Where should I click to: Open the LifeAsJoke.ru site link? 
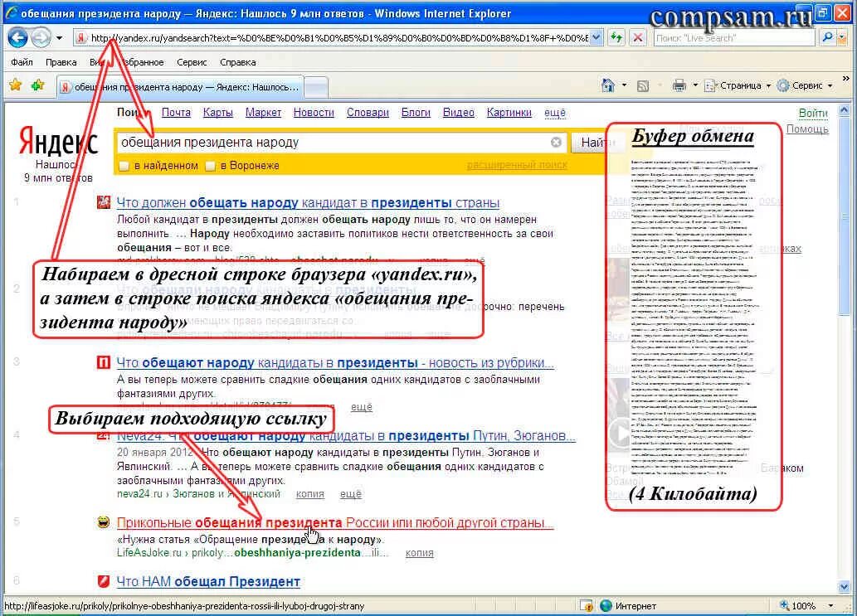coord(149,553)
